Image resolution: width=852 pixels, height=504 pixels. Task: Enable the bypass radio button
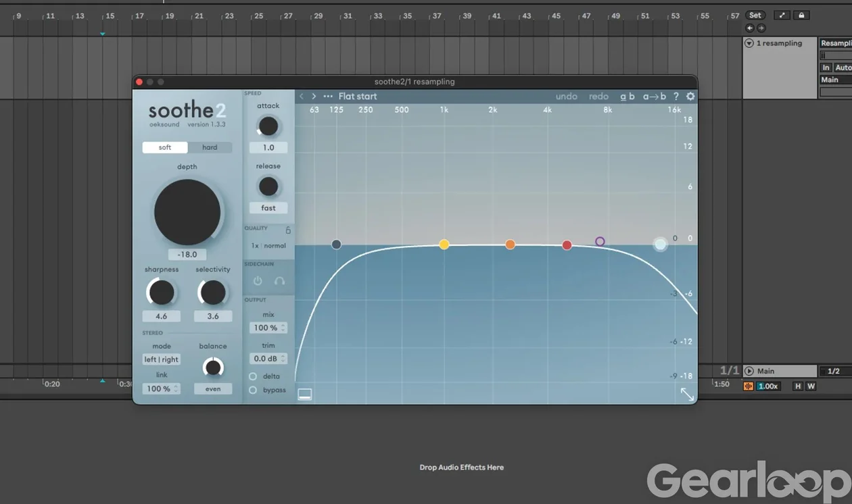[253, 390]
